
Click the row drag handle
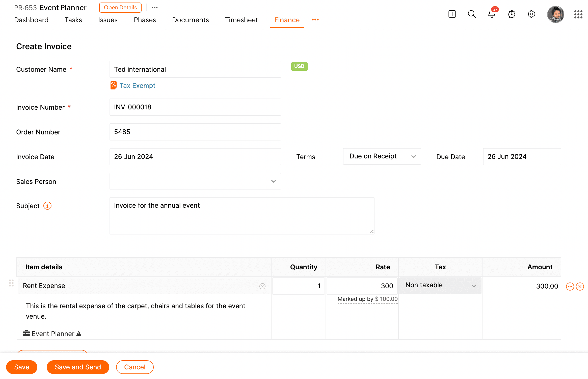(11, 283)
